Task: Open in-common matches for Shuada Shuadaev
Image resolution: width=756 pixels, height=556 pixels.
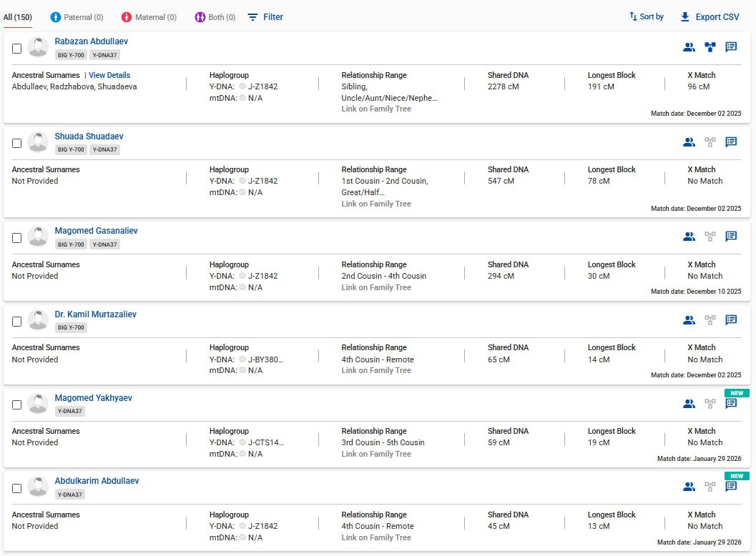Action: [689, 142]
